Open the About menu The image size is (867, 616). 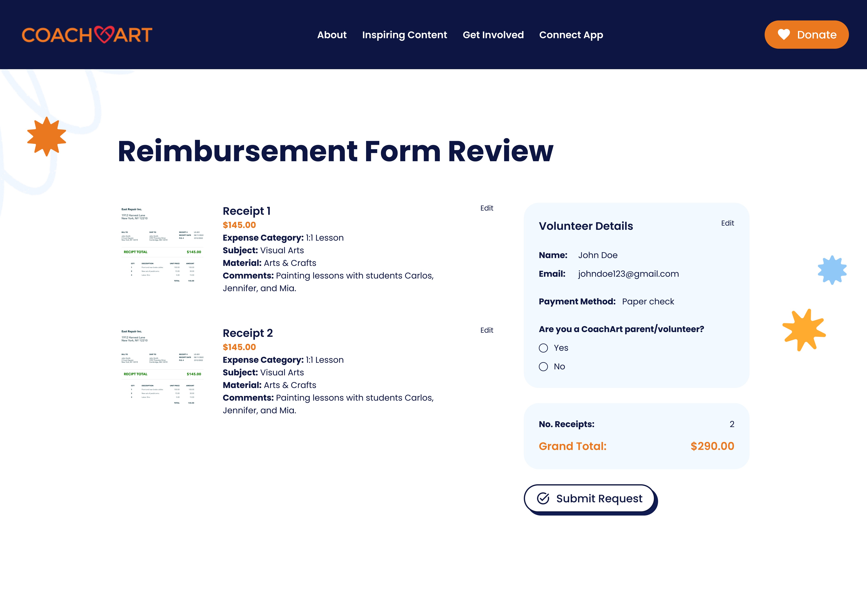click(x=332, y=35)
